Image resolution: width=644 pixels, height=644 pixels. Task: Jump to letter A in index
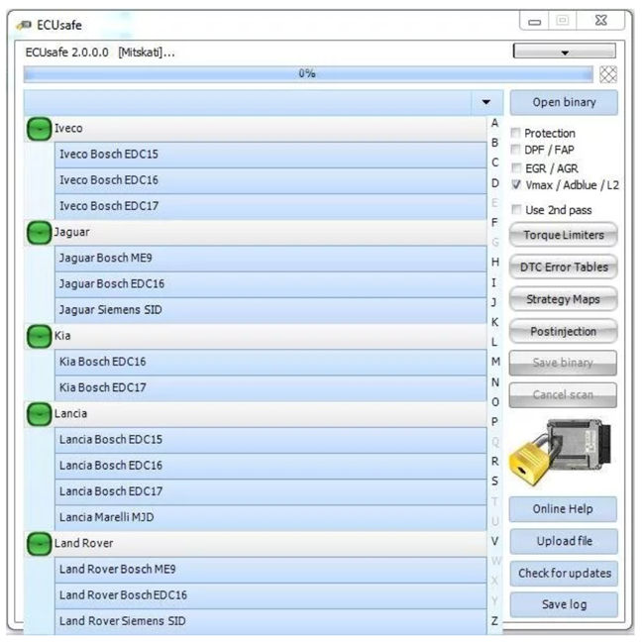point(495,123)
